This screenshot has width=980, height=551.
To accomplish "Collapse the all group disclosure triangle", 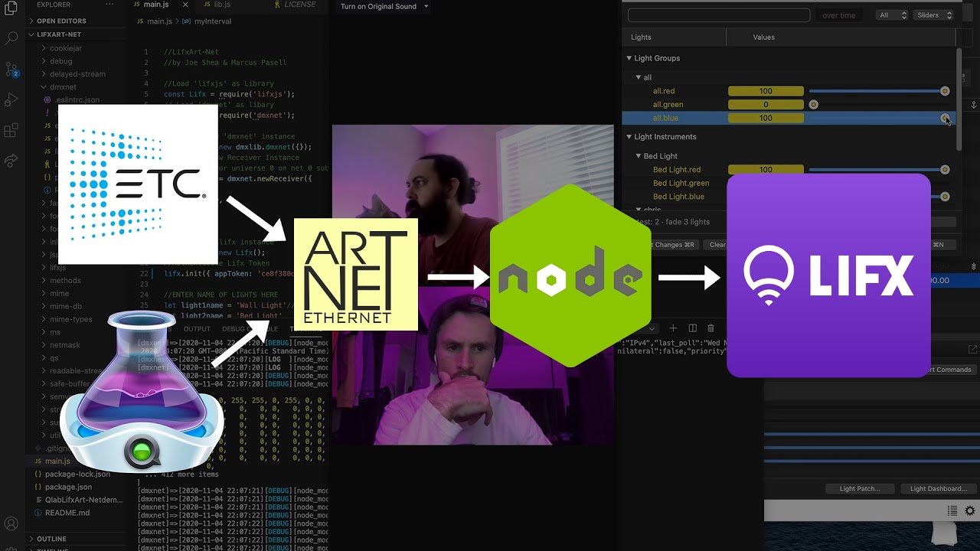I will click(639, 77).
